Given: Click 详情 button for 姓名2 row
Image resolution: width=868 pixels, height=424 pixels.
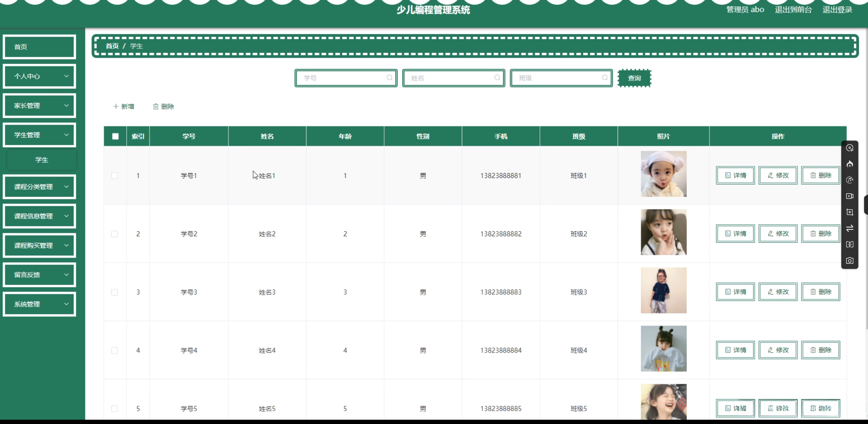Looking at the screenshot, I should point(735,233).
